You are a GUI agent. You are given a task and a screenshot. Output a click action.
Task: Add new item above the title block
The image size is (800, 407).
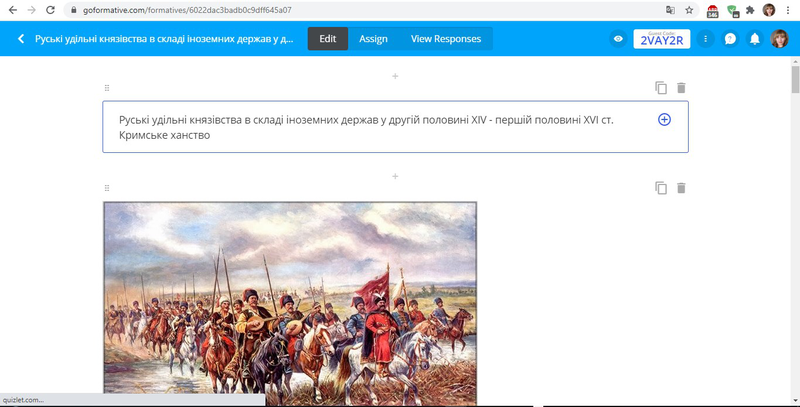[x=395, y=76]
